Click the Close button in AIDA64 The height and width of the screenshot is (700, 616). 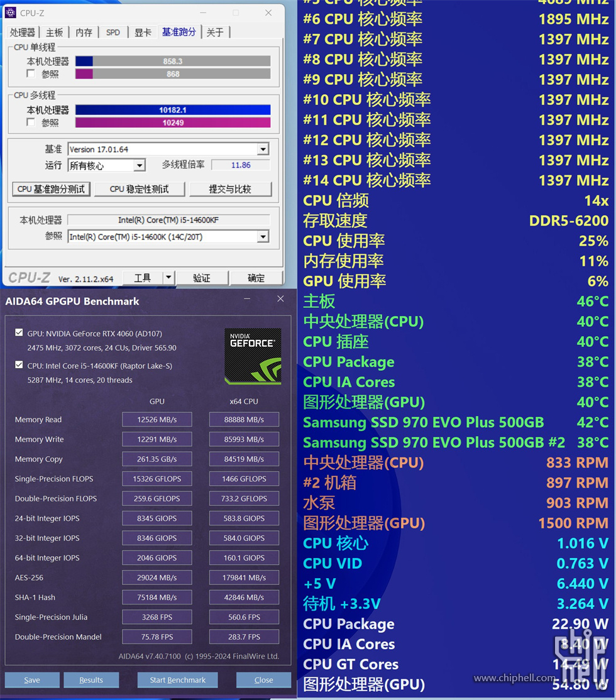pos(263,680)
